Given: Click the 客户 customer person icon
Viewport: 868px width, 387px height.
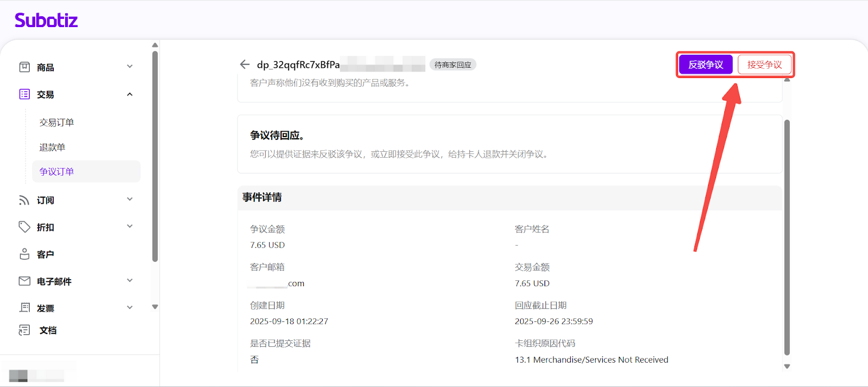Looking at the screenshot, I should coord(24,254).
